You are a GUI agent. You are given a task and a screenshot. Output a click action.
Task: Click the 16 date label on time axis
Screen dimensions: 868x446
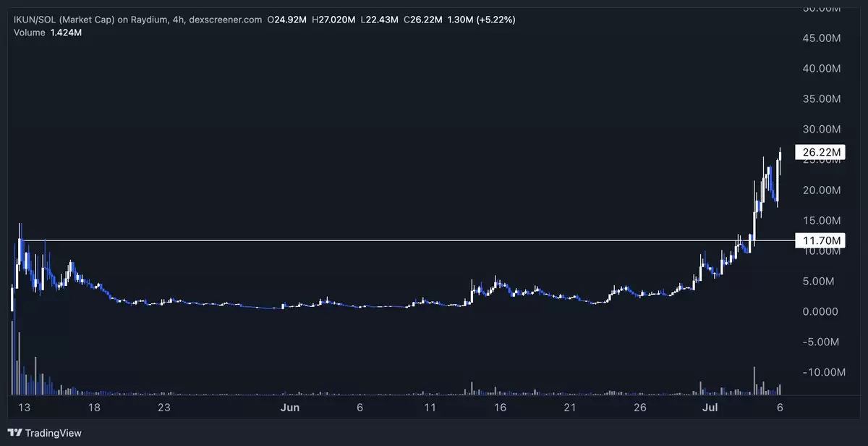coord(500,408)
